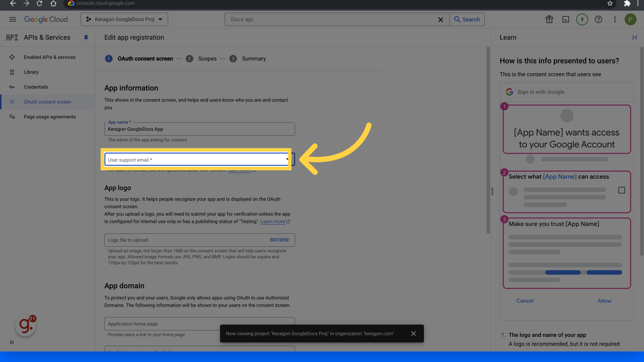Unpin APIs & Services with the pin icon

point(86,38)
